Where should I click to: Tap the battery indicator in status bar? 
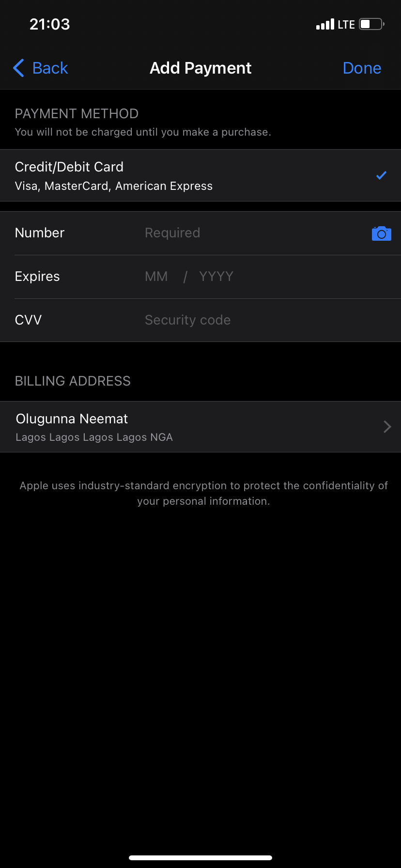point(369,24)
